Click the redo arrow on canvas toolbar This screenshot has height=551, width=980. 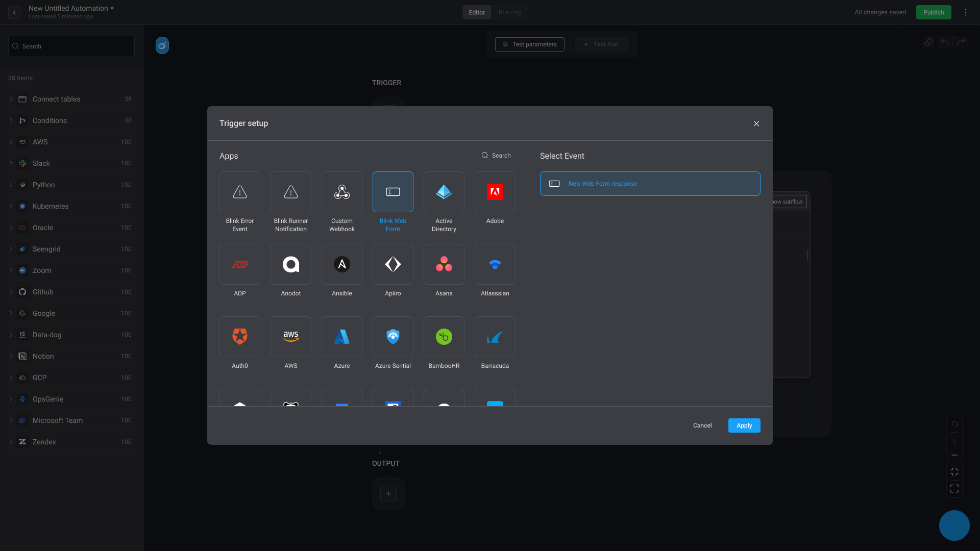(961, 42)
